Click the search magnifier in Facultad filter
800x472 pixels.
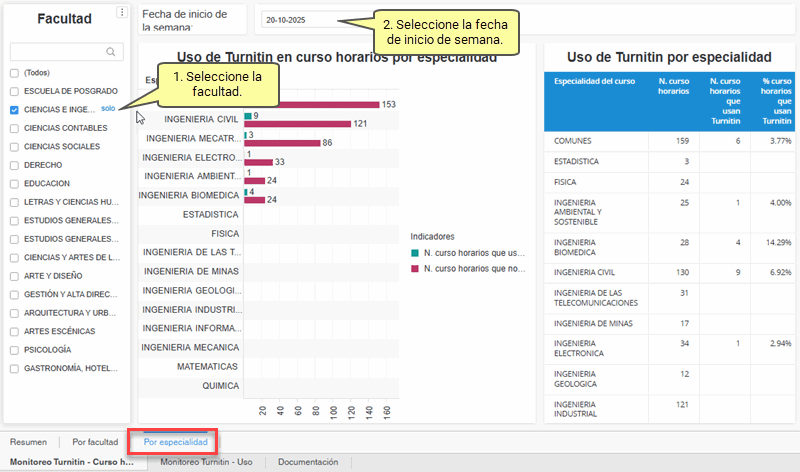[111, 52]
